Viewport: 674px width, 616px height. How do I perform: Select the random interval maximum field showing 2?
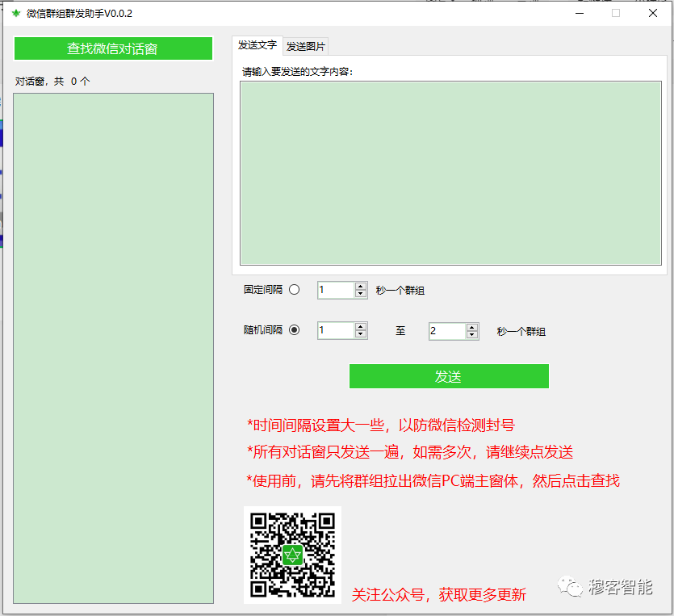pos(446,330)
